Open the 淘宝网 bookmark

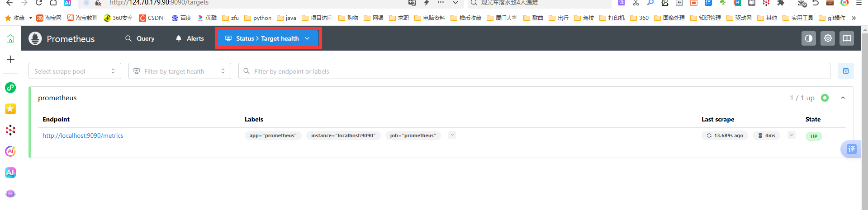click(x=49, y=18)
